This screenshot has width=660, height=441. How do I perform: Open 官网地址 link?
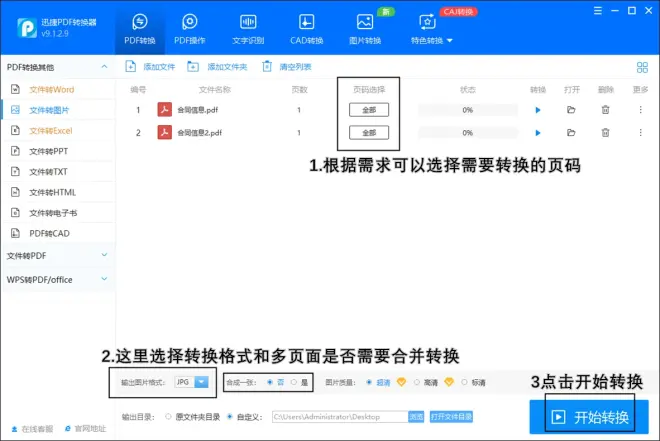tap(85, 429)
